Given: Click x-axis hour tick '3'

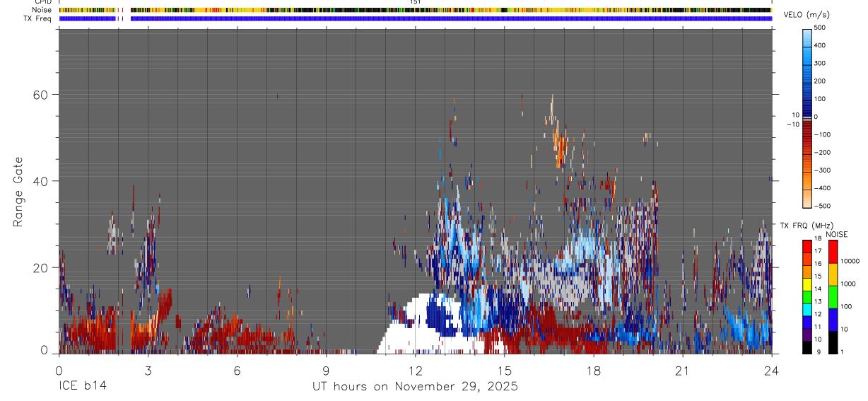Looking at the screenshot, I should point(148,370).
